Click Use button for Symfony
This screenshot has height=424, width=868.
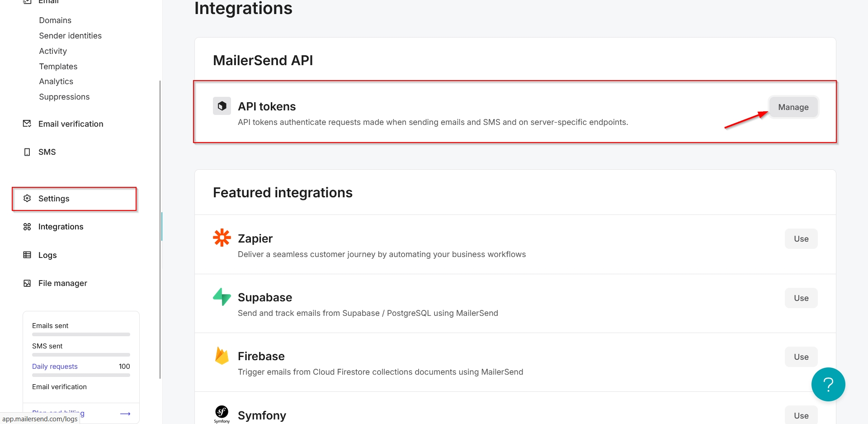801,415
